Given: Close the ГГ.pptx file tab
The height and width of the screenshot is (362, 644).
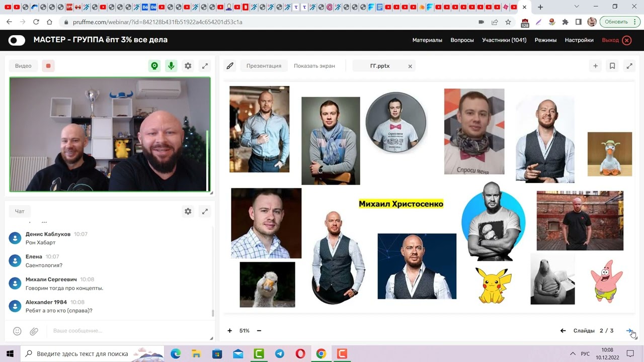Looking at the screenshot, I should pos(410,66).
